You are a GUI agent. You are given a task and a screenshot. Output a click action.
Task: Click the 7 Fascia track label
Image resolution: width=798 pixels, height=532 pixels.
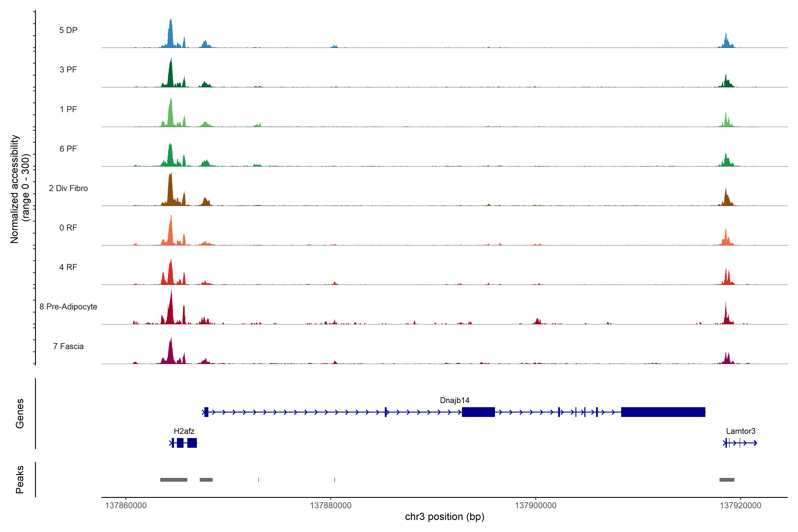click(68, 346)
